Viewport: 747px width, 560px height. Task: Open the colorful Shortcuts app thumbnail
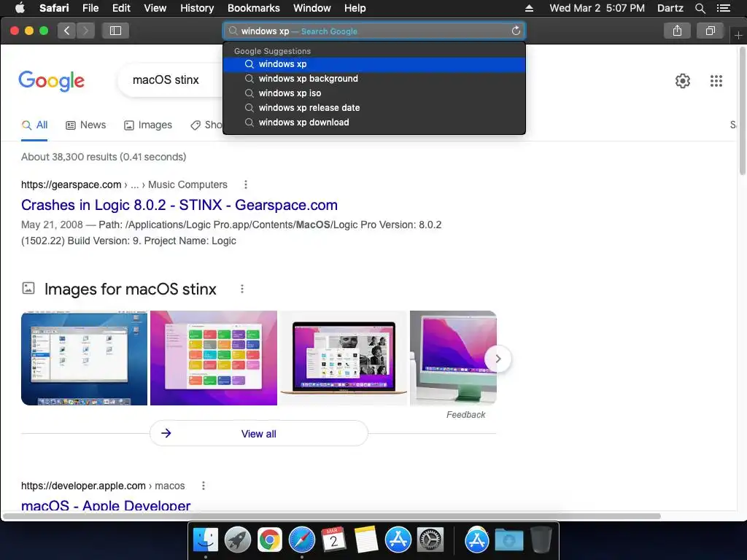214,358
